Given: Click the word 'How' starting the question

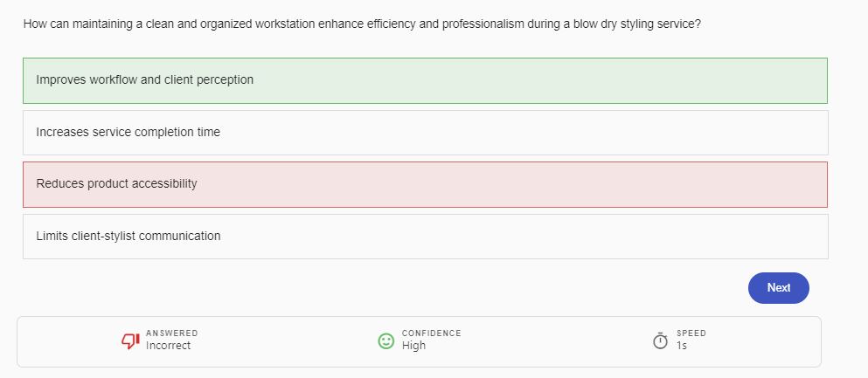Looking at the screenshot, I should (x=35, y=24).
